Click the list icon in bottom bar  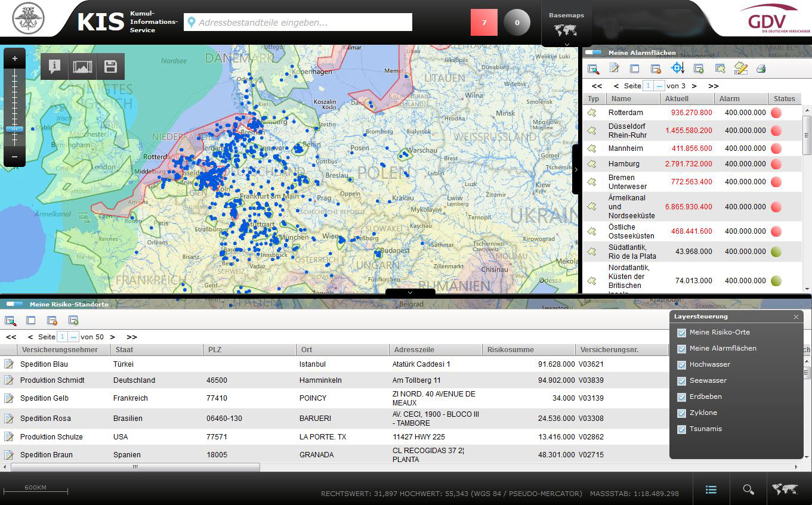click(x=711, y=489)
